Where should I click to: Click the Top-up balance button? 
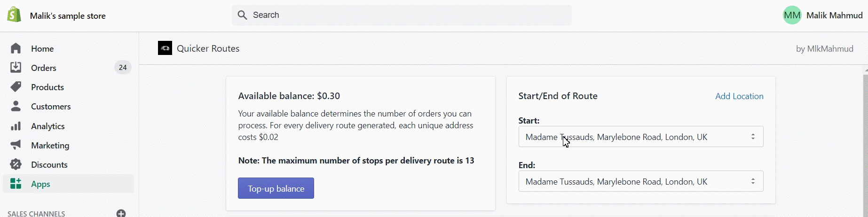pos(276,188)
